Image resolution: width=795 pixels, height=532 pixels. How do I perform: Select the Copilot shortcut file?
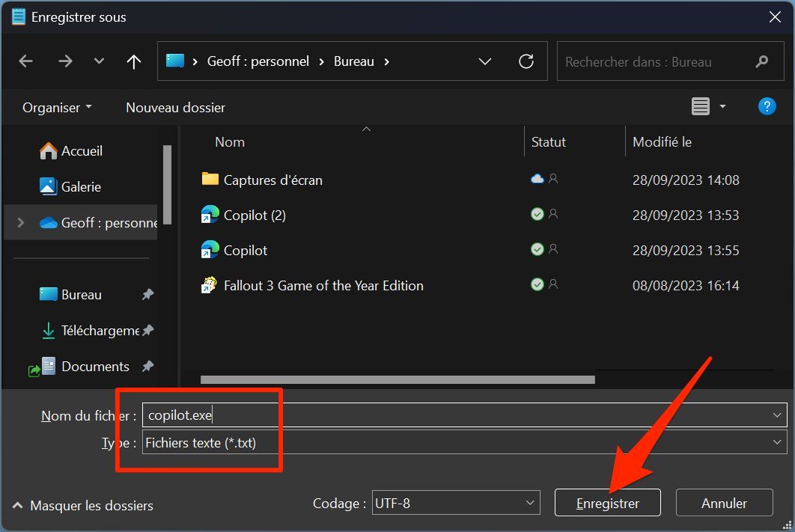(246, 251)
